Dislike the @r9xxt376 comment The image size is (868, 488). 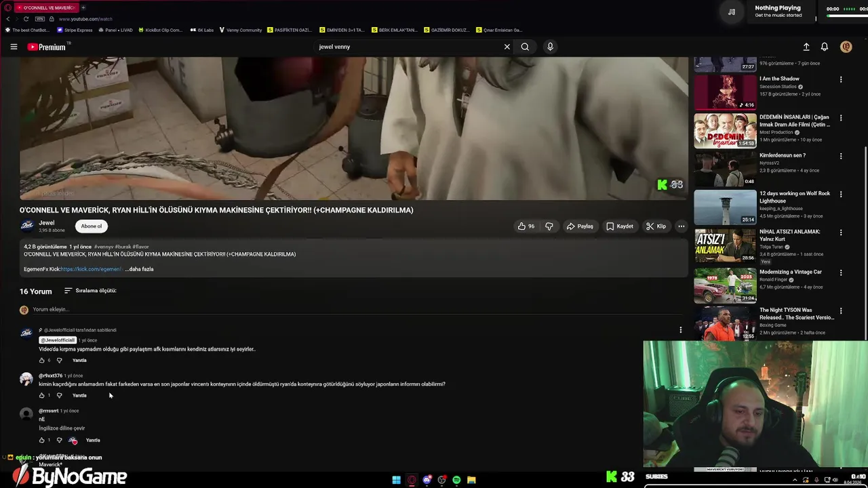pos(59,396)
